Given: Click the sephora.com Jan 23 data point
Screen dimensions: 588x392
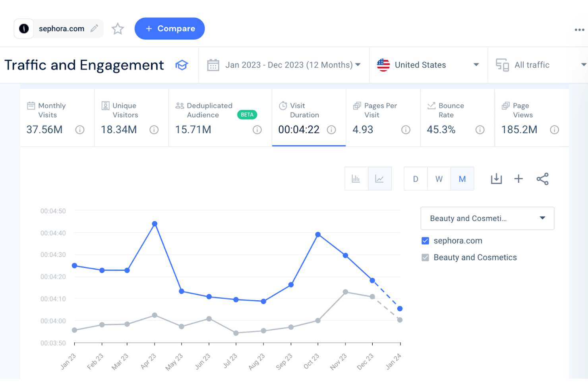Looking at the screenshot, I should point(74,265).
